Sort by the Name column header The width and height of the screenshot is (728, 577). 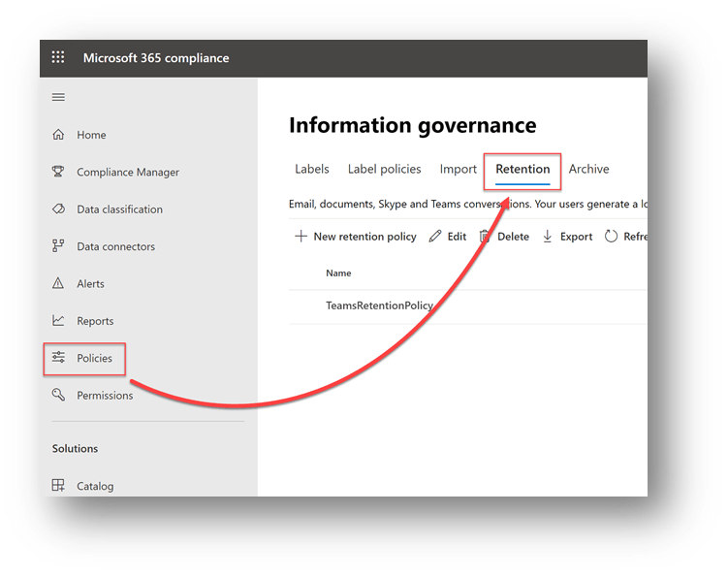point(338,273)
